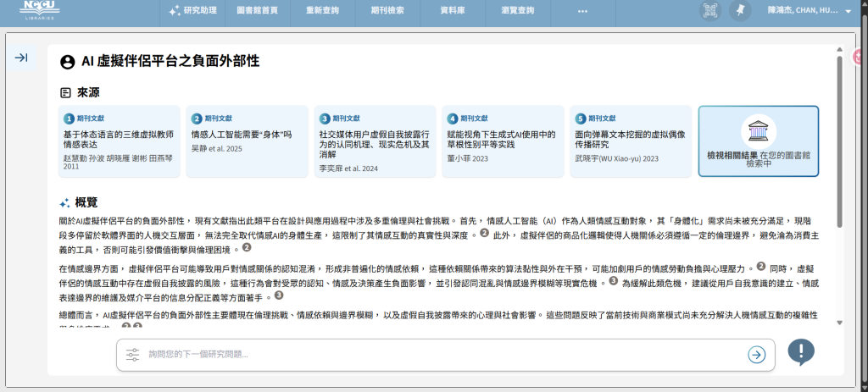Open account name 陳鴻杰, CHAN
868x392 pixels.
click(x=803, y=10)
